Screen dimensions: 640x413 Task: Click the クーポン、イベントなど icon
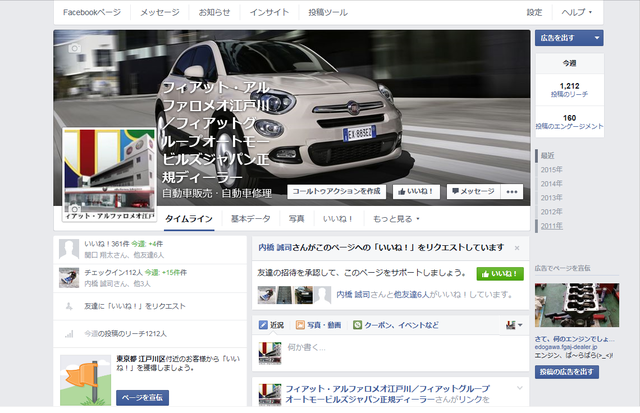pos(358,325)
